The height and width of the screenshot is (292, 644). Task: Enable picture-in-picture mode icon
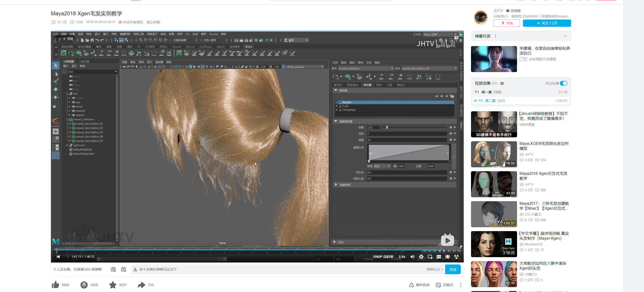[x=430, y=256]
